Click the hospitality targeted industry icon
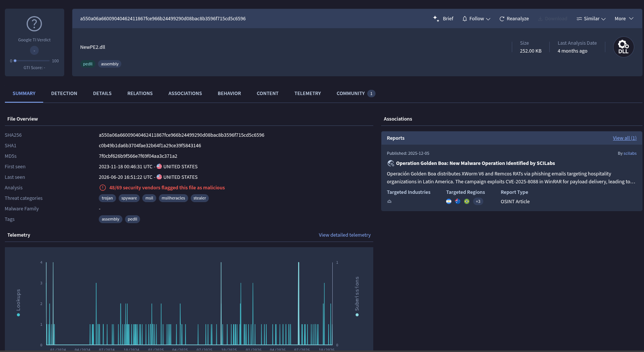644x352 pixels. (389, 201)
